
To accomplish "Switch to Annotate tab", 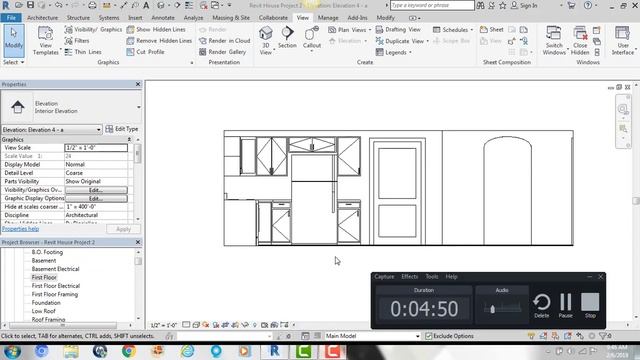I will point(163,18).
